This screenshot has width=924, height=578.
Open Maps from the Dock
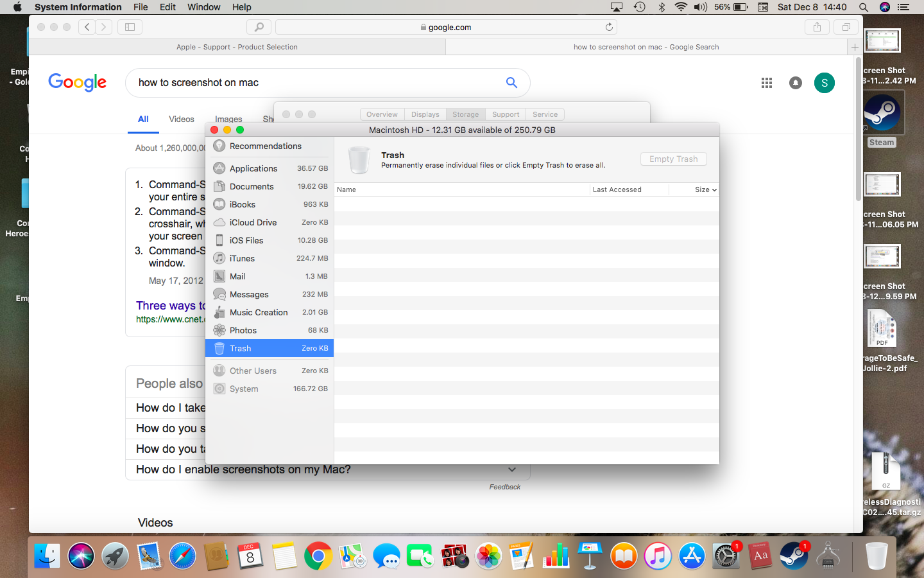coord(352,556)
